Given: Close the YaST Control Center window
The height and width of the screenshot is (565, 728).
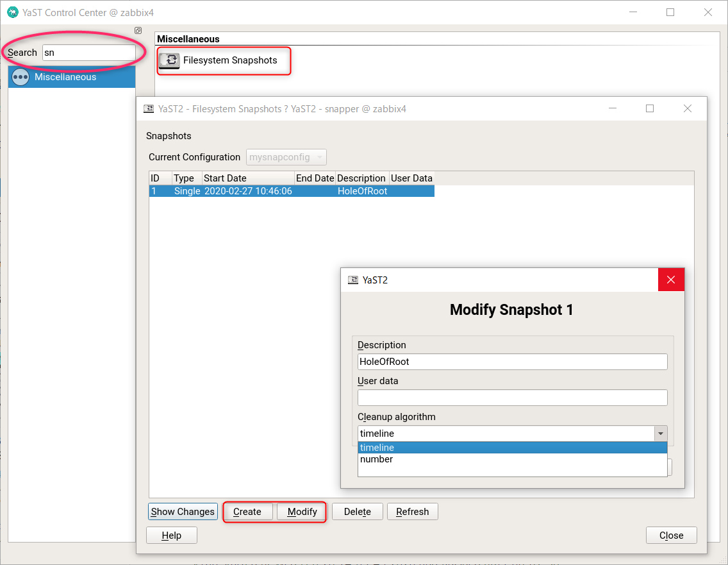Looking at the screenshot, I should [708, 13].
